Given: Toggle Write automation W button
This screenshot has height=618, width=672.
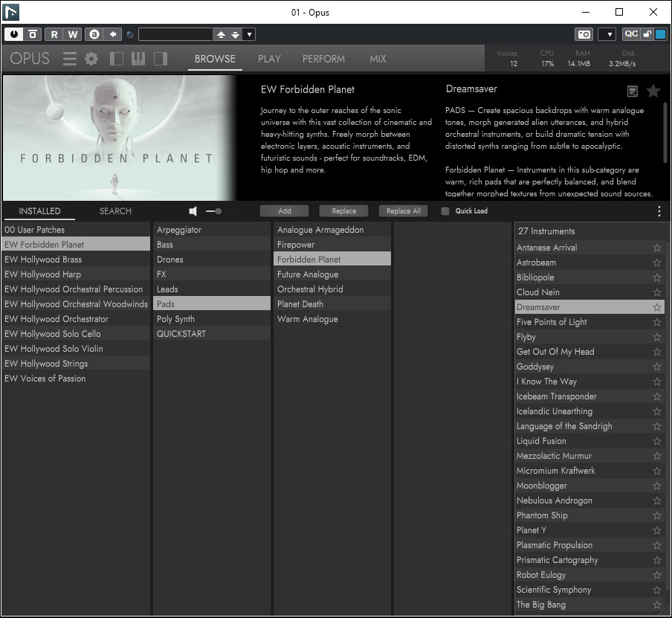Looking at the screenshot, I should [x=73, y=34].
